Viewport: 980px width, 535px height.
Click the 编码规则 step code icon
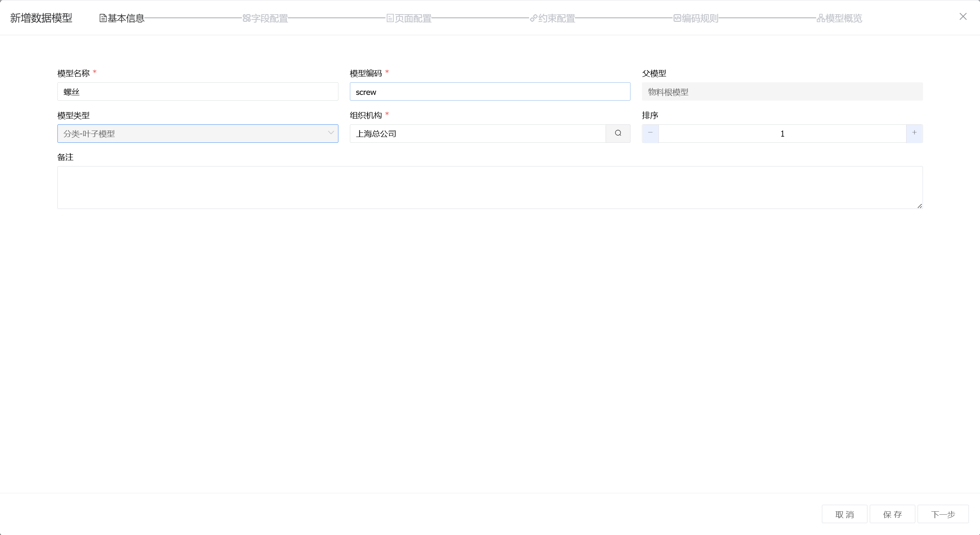(677, 18)
